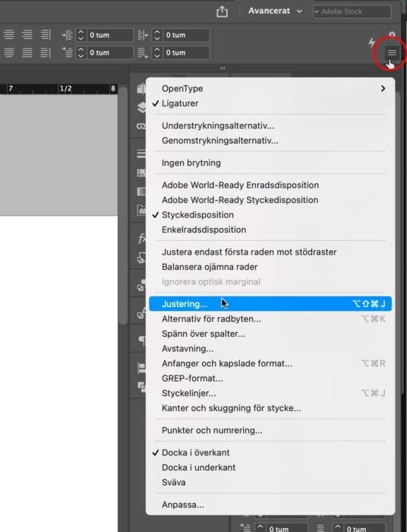Image resolution: width=407 pixels, height=532 pixels.
Task: Select Enkelradsdisposition composer
Action: pyautogui.click(x=270, y=230)
